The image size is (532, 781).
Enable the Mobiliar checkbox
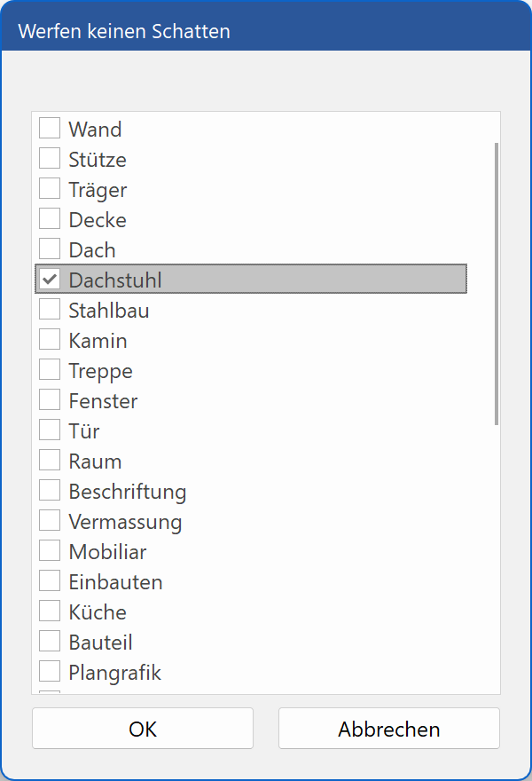(x=50, y=551)
